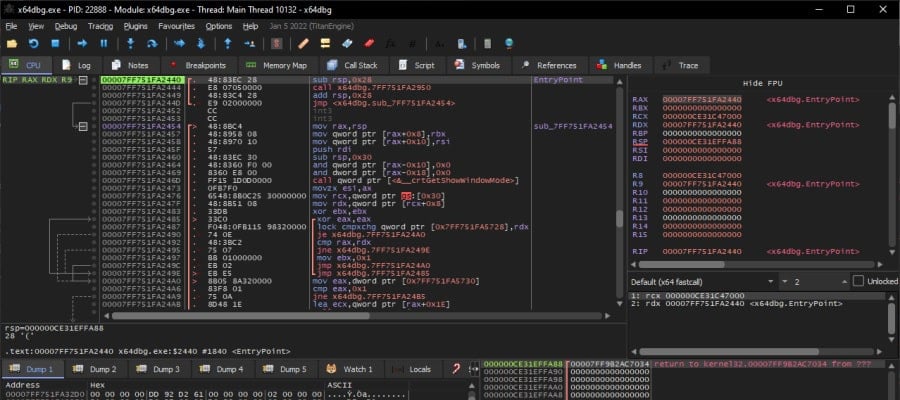Select the Dump 3 tab

click(160, 369)
